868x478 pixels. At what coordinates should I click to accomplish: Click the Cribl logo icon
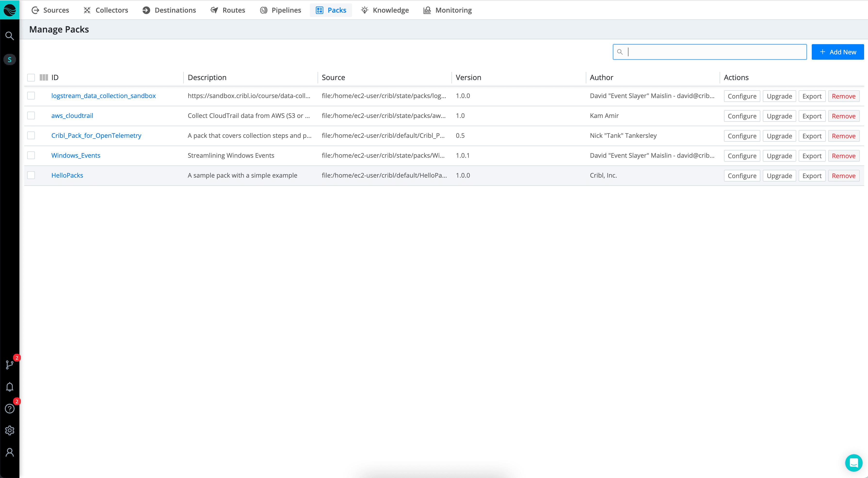9,10
